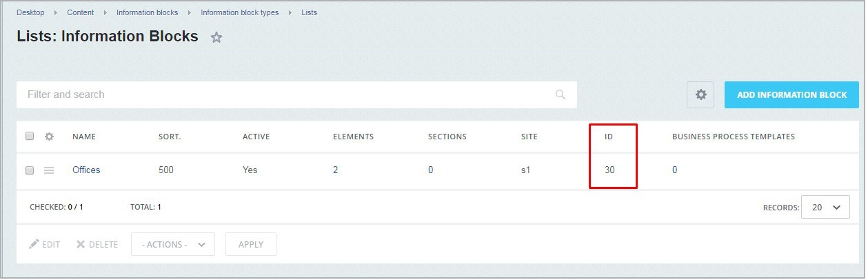This screenshot has width=868, height=280.
Task: Open business process templates 0 link
Action: coord(675,170)
